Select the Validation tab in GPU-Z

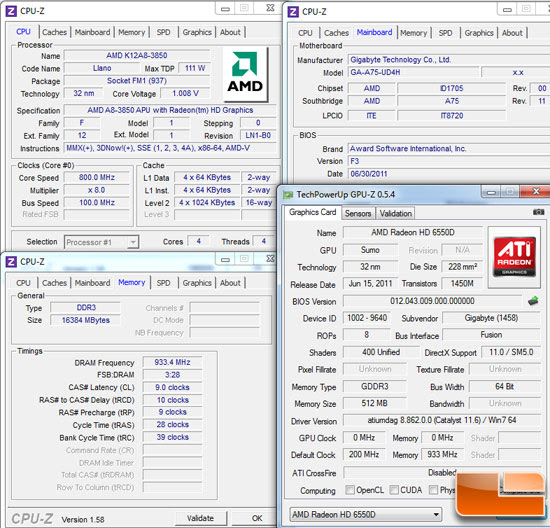(396, 213)
